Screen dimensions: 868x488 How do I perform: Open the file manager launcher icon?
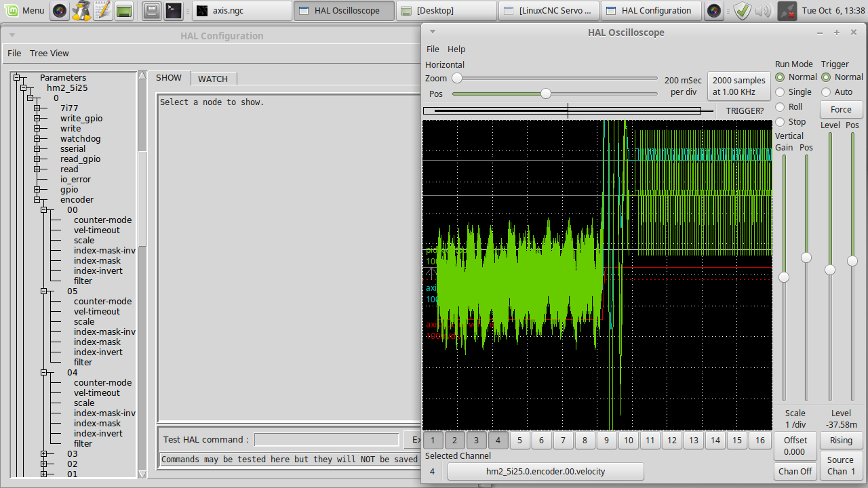coord(153,10)
